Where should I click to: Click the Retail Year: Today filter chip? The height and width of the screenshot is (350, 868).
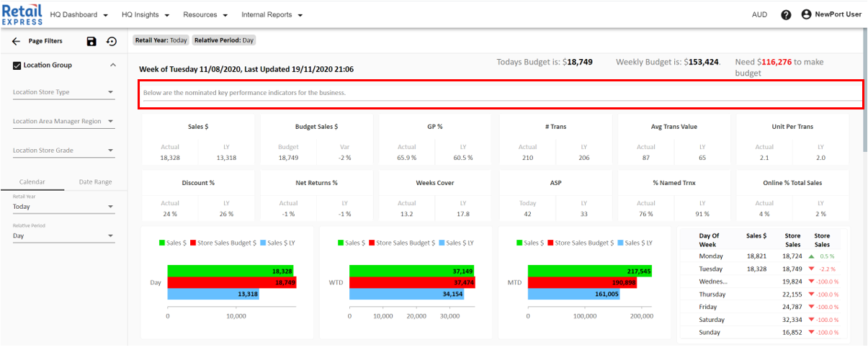[161, 40]
